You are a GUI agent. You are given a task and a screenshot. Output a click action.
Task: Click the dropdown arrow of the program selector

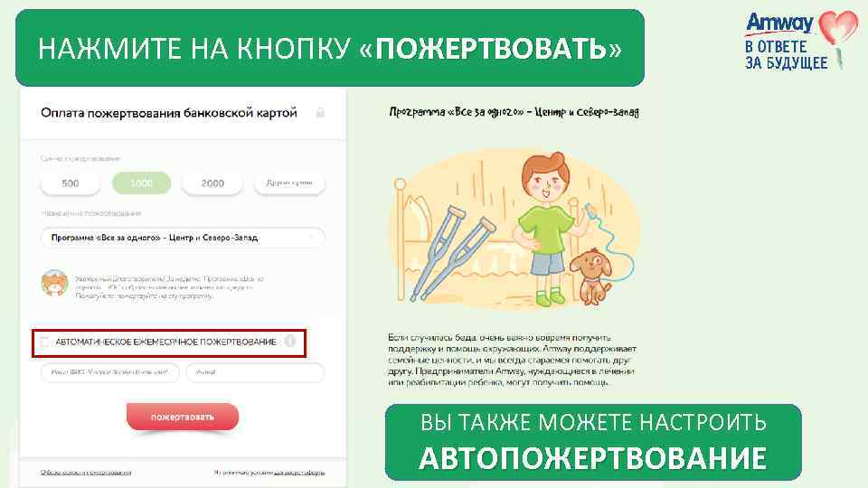point(312,238)
